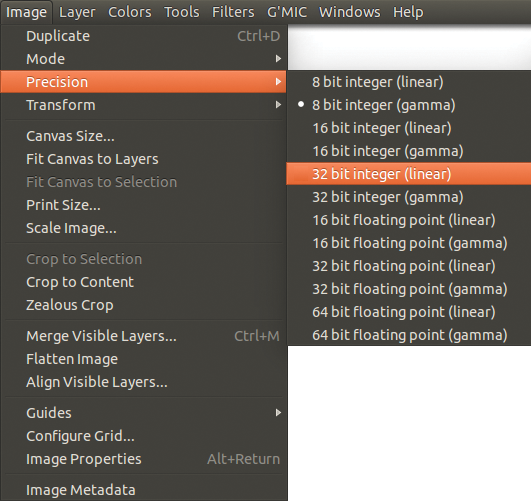Open Configure Grid... dialog
This screenshot has height=501, width=531.
click(144, 436)
